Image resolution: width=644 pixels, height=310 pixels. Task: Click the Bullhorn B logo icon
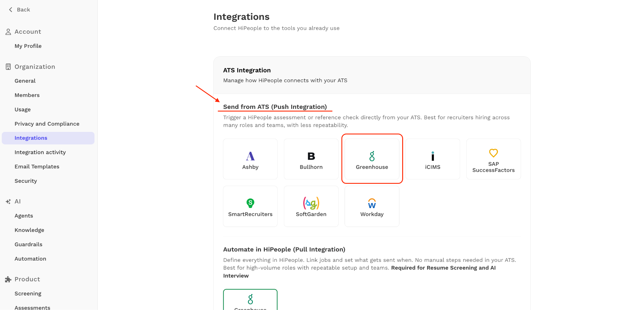coord(311,156)
